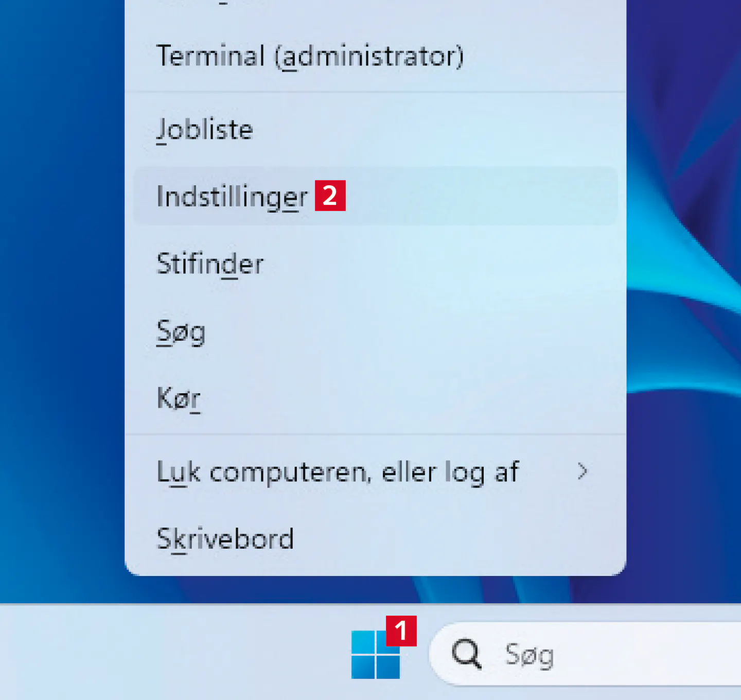Click the red number 1 badge
Image resolution: width=741 pixels, height=700 pixels.
(x=401, y=631)
